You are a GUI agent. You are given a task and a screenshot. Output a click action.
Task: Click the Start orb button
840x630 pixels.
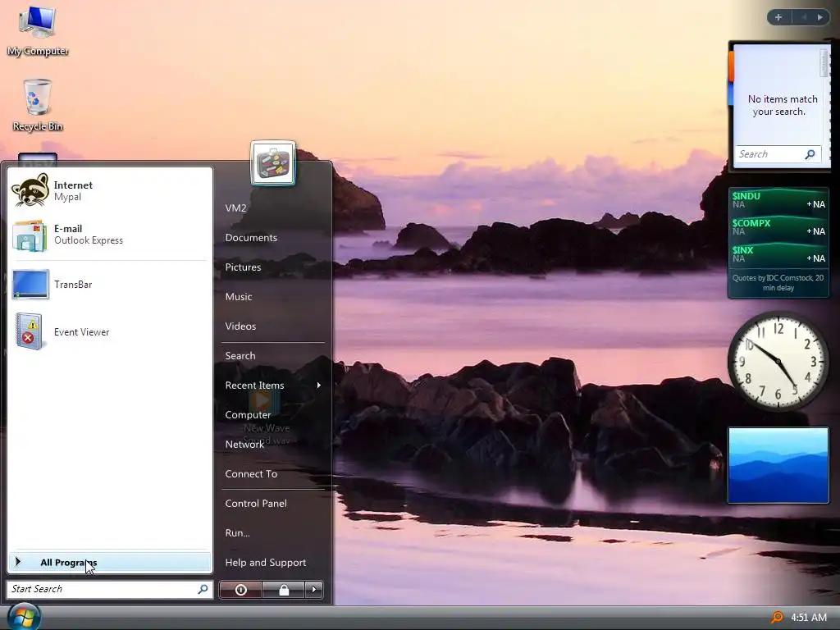(x=22, y=617)
